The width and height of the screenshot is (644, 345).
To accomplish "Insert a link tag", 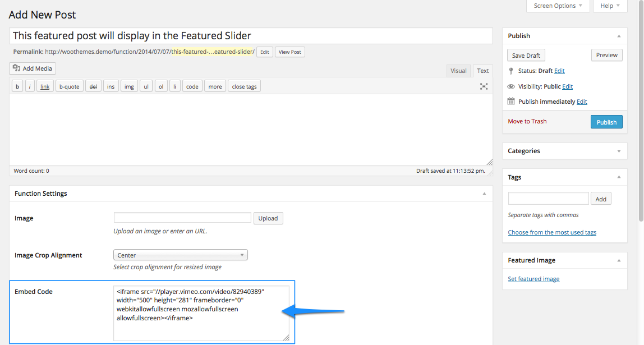I will coord(45,86).
